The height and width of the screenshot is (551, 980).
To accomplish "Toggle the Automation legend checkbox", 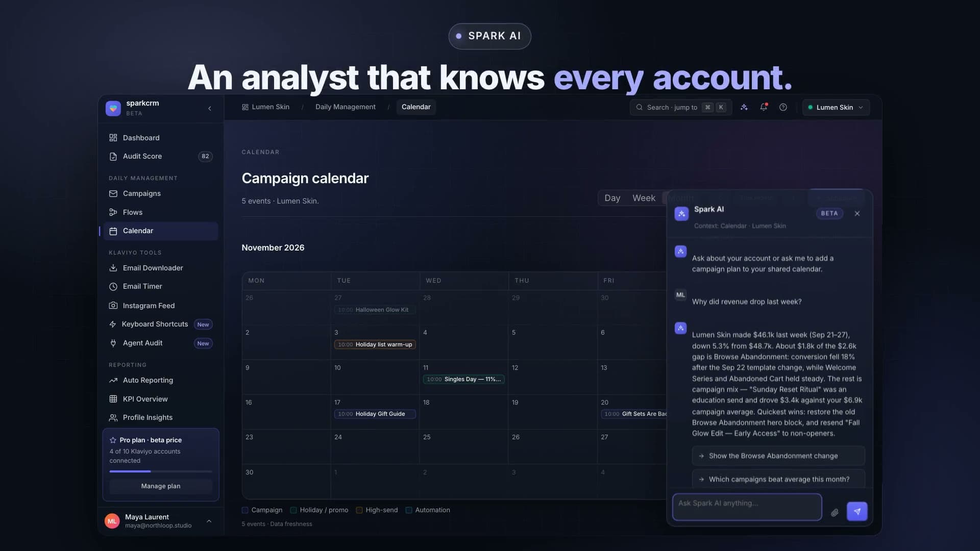I will [x=409, y=510].
